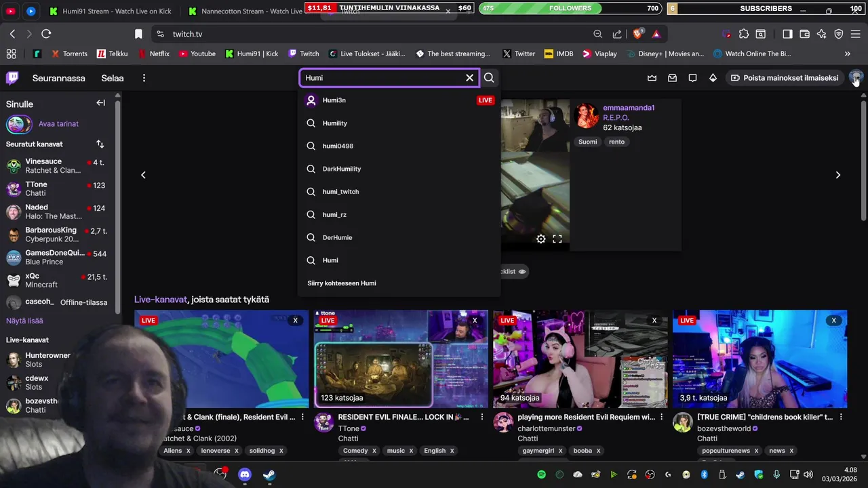Open options for TTone stream card
The height and width of the screenshot is (488, 868).
point(482,417)
